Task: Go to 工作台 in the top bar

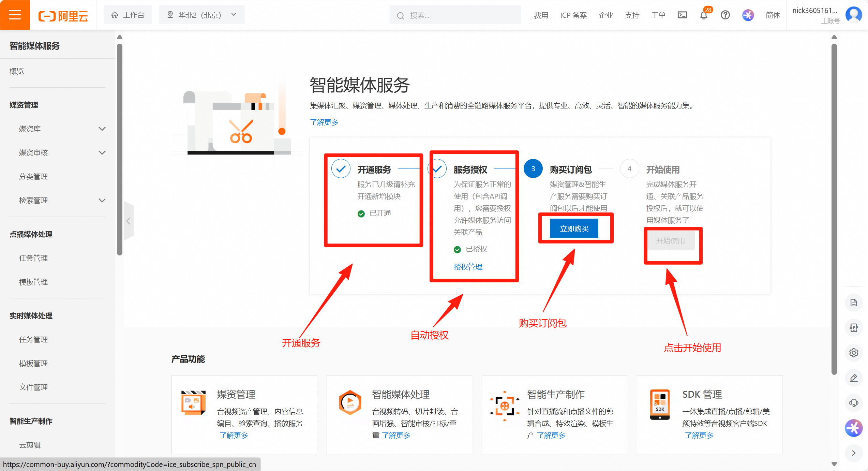Action: 128,15
